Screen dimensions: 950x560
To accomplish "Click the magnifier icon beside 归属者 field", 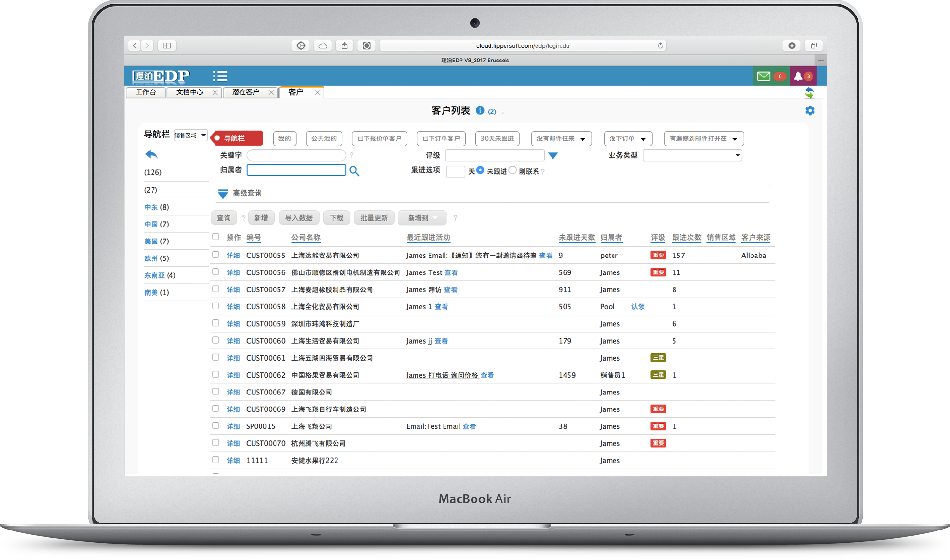I will tap(354, 171).
